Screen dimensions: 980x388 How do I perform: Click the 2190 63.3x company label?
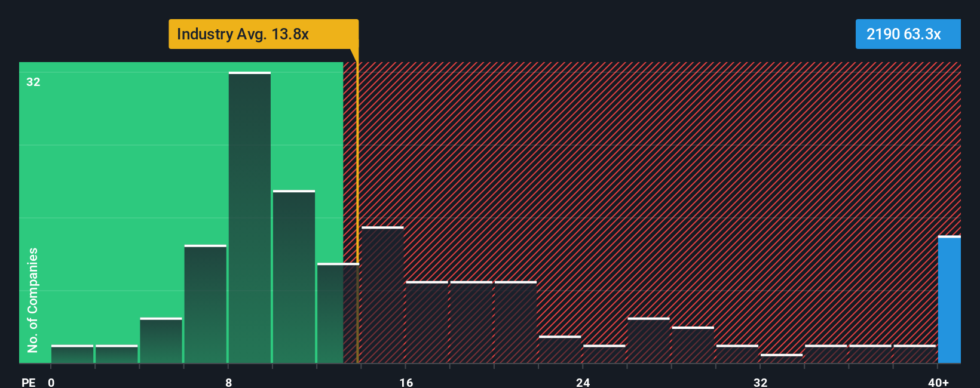coord(908,34)
